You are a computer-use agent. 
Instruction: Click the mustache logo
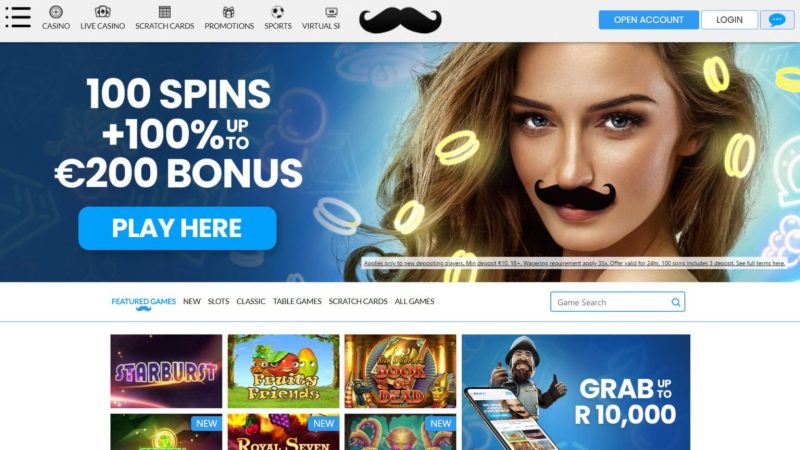point(401,20)
